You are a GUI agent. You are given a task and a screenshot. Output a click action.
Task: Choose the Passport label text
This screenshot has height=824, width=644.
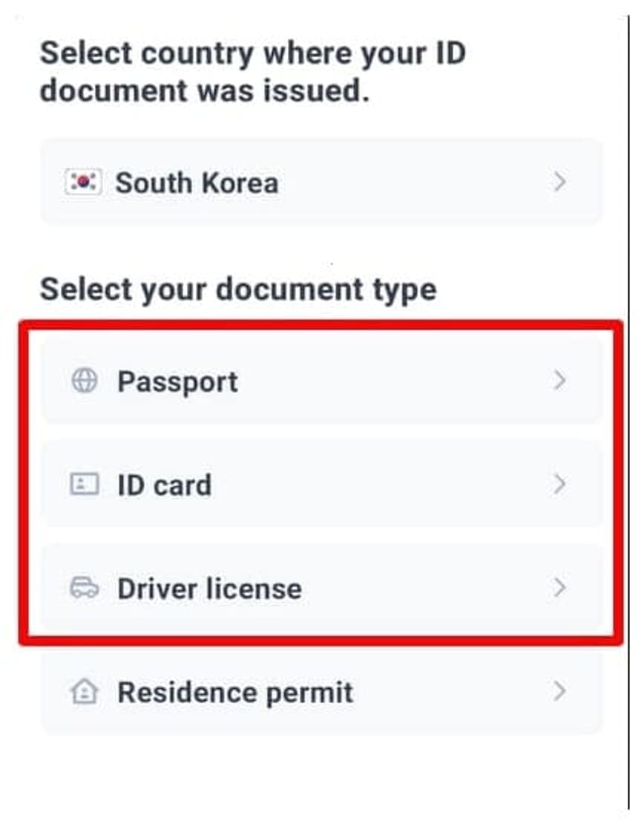pos(177,382)
